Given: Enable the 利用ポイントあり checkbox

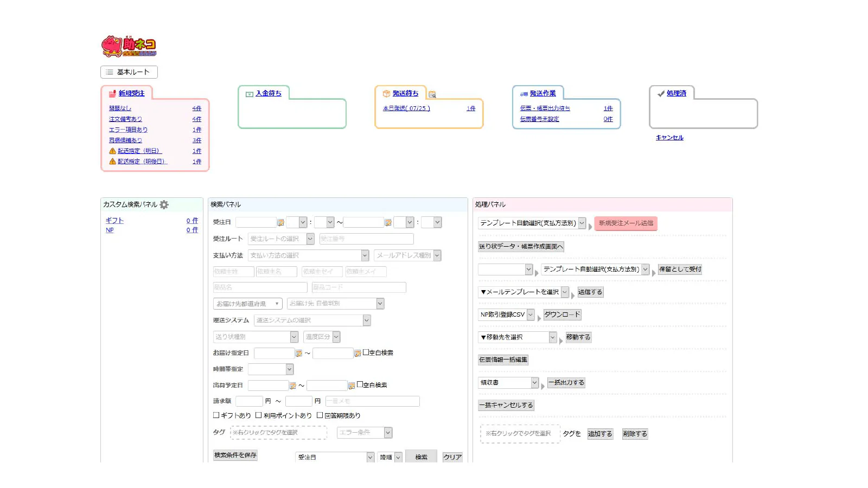Looking at the screenshot, I should [259, 415].
